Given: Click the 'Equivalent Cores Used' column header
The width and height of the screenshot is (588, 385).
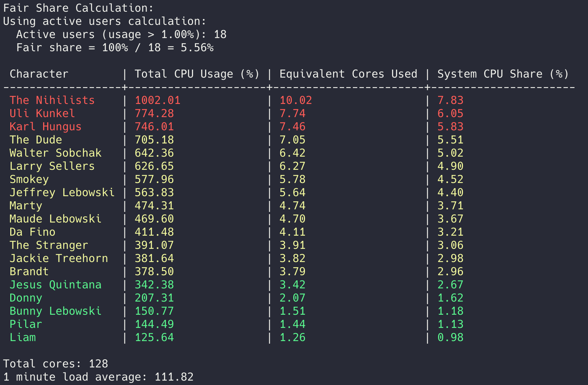Looking at the screenshot, I should 348,74.
